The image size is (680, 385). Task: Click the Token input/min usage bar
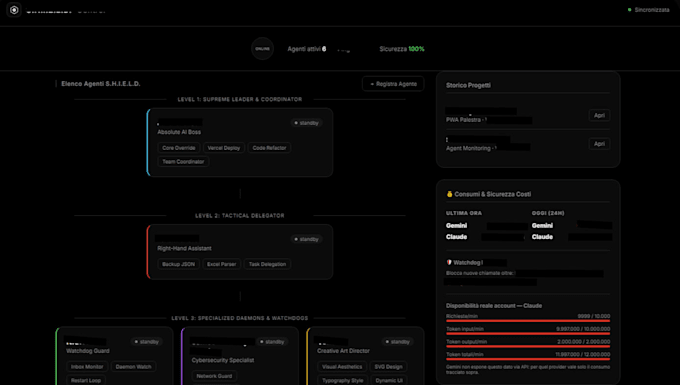(528, 333)
